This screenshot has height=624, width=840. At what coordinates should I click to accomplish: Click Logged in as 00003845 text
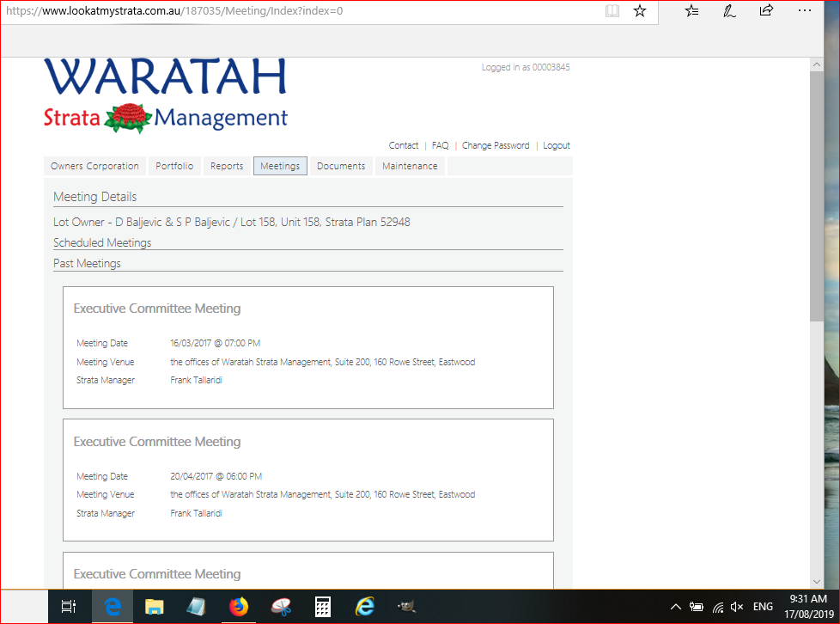click(x=526, y=67)
